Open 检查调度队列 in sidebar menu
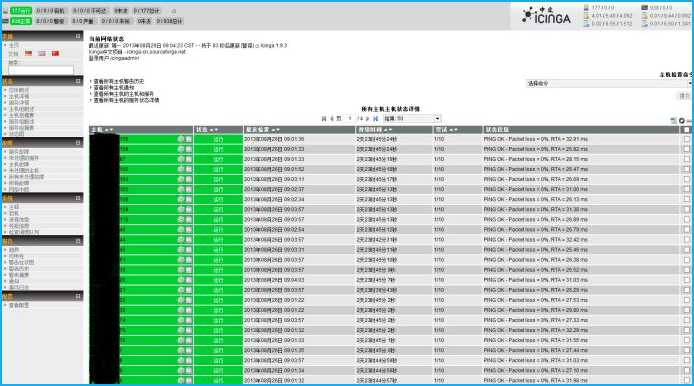 tap(24, 232)
